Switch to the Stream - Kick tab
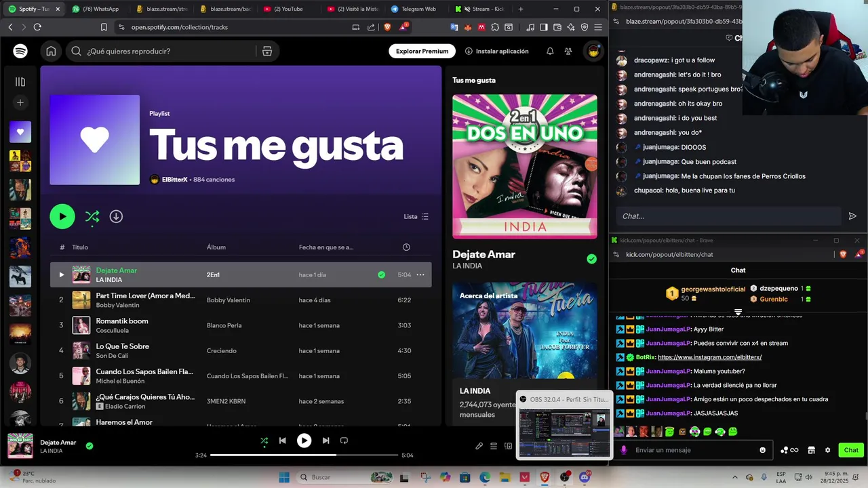 [480, 9]
